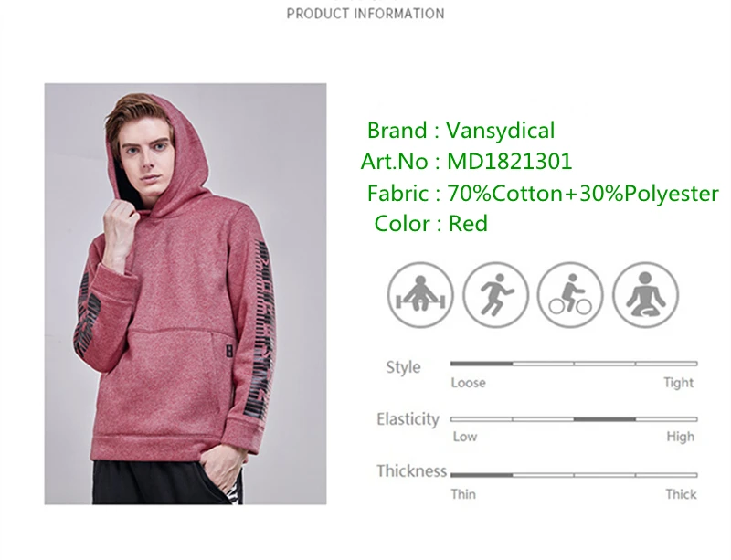The image size is (731, 560).
Task: Click the Thin label under Thickness
Action: tap(463, 494)
